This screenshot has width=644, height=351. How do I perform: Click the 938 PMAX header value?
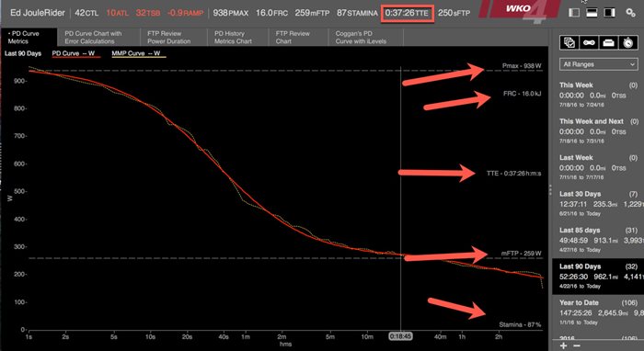point(230,13)
